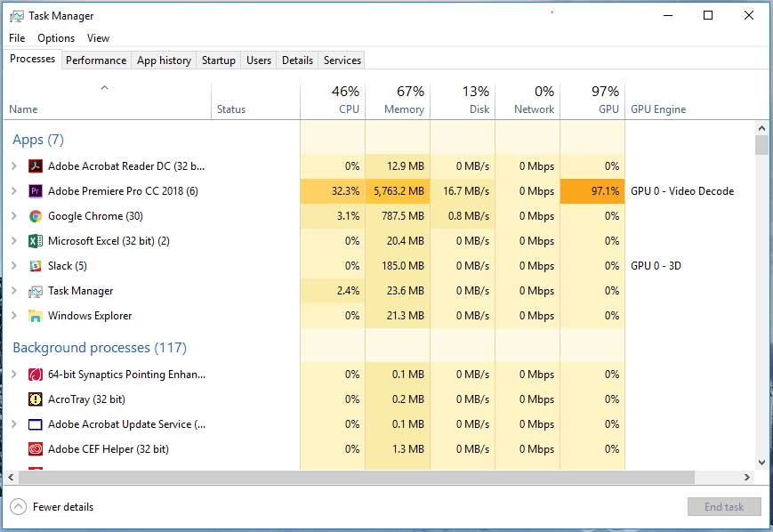The image size is (773, 532).
Task: Select the 16.7 MB/s disk cell
Action: [463, 190]
